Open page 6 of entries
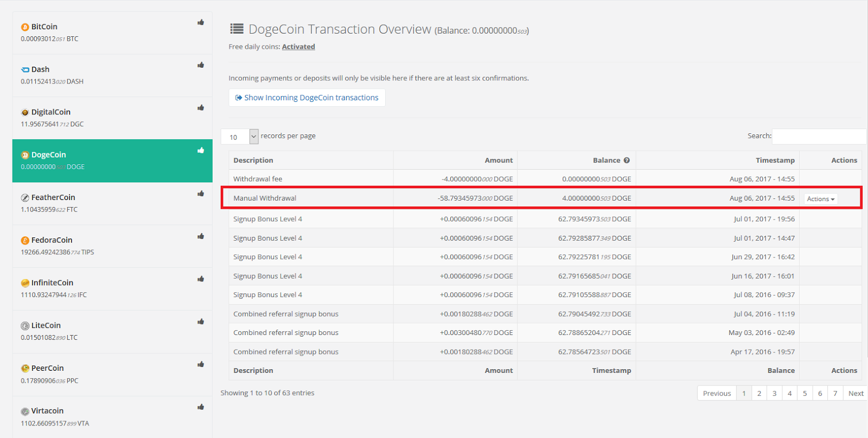 pyautogui.click(x=820, y=394)
